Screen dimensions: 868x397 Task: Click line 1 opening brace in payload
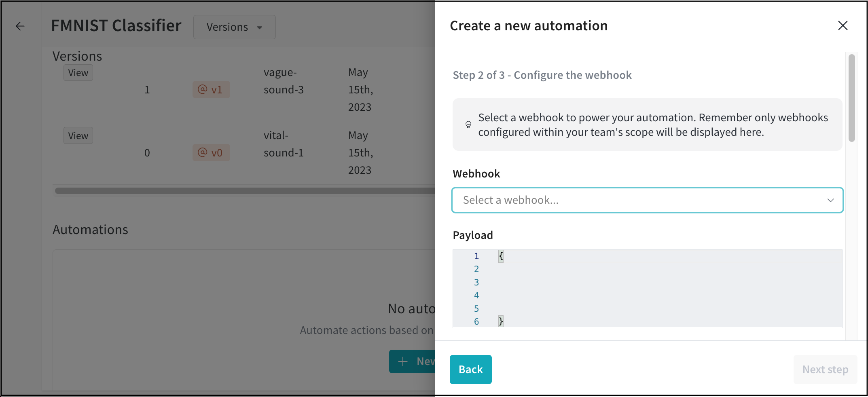tap(501, 256)
